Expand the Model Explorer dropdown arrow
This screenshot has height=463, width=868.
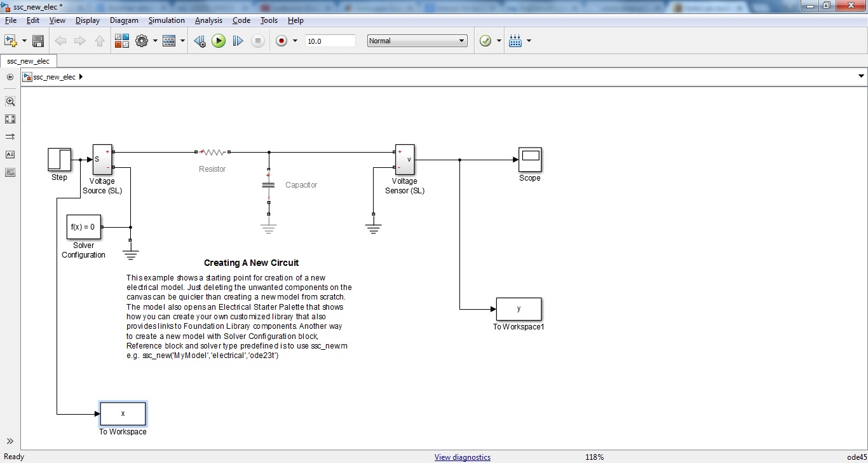pos(183,41)
